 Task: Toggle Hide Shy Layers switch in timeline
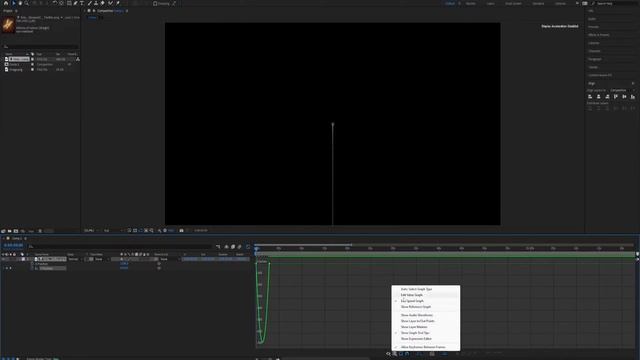click(x=227, y=247)
